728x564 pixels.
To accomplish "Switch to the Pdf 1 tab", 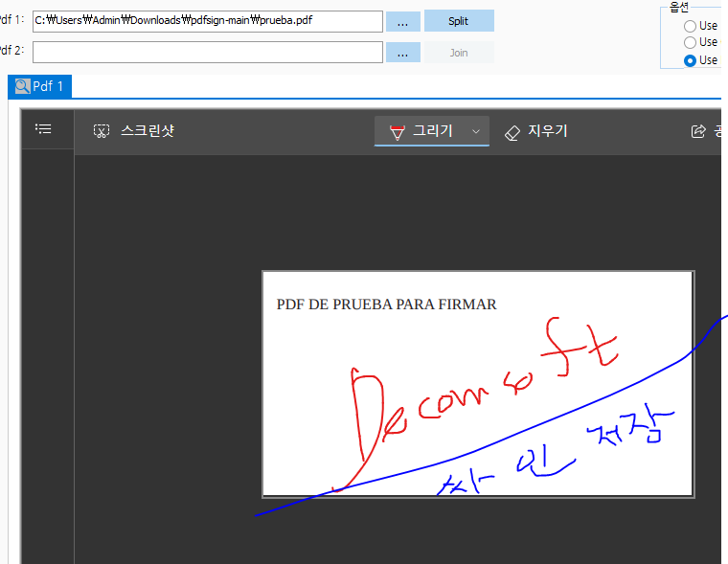I will 39,86.
